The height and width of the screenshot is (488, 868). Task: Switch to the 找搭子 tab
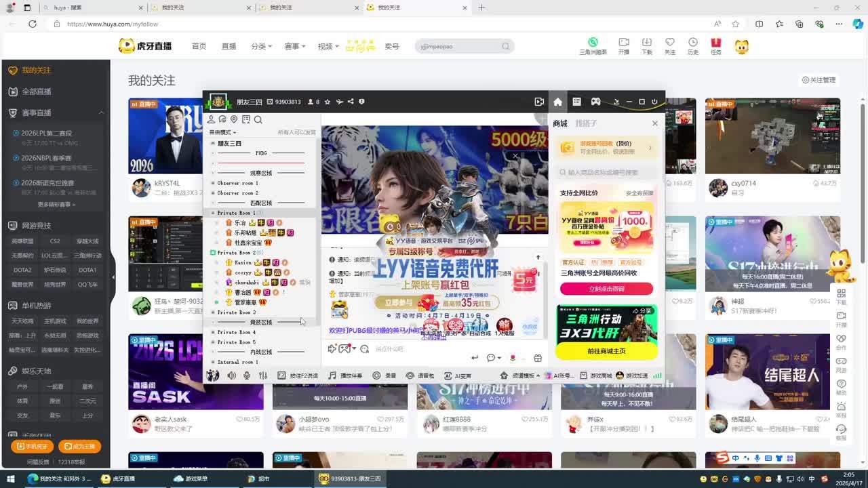586,123
